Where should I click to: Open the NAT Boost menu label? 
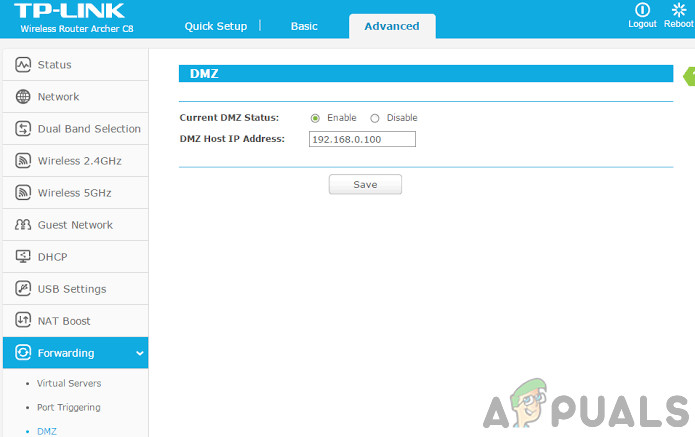pyautogui.click(x=64, y=321)
